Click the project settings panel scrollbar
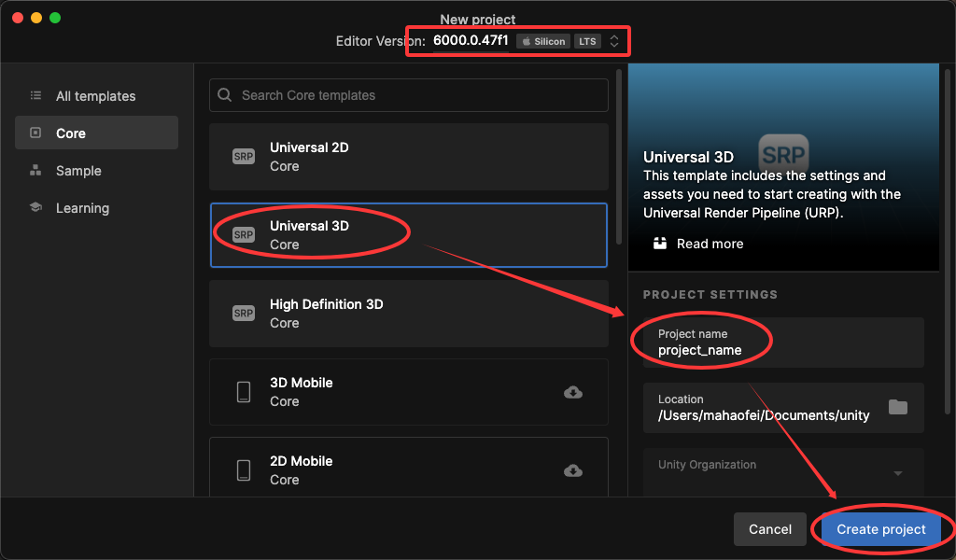Viewport: 956px width, 560px height. pos(948,242)
